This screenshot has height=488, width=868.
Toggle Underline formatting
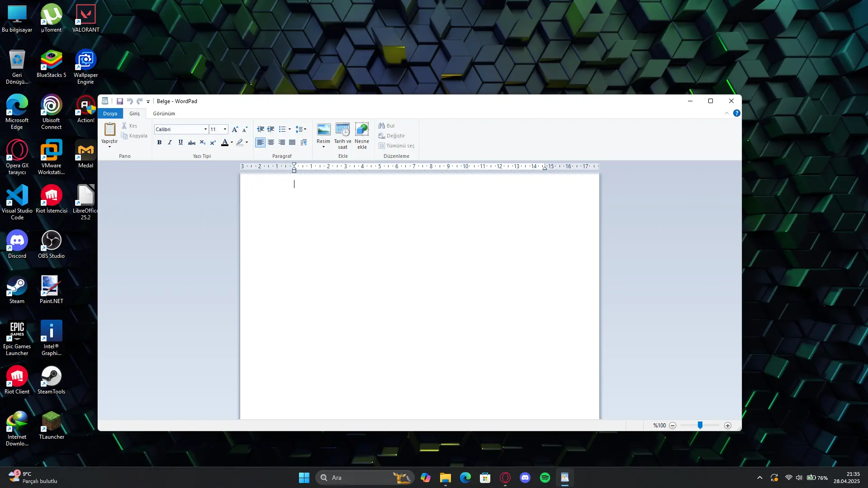[180, 142]
